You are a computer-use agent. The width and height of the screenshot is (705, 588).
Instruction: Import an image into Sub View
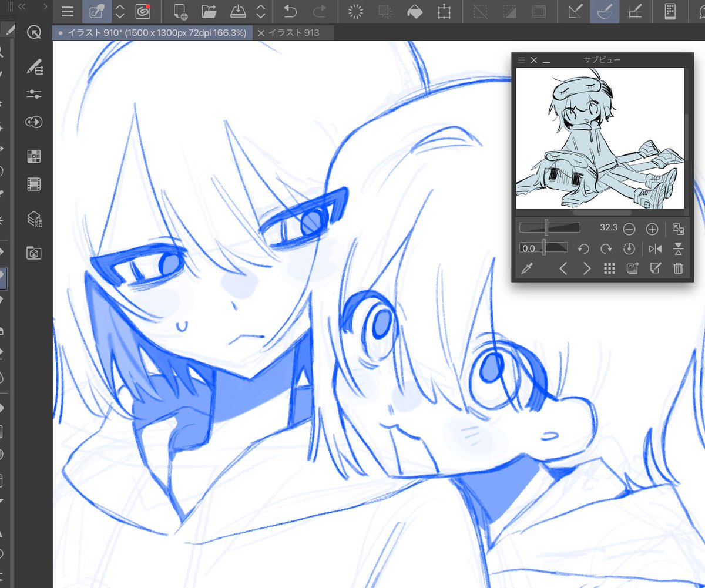(632, 269)
